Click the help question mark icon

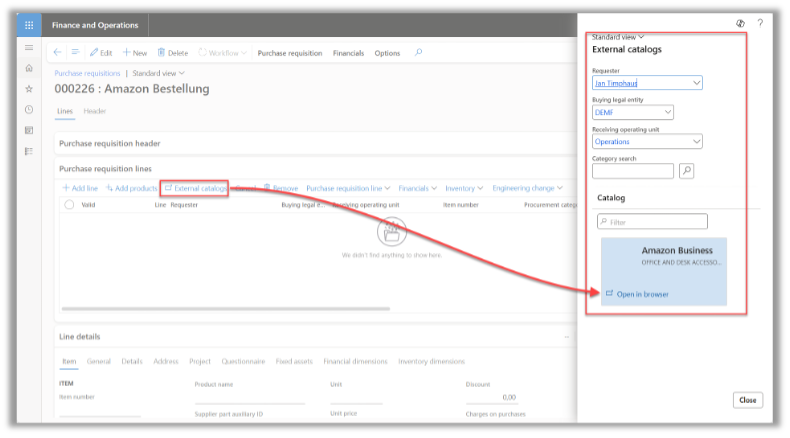tap(760, 23)
